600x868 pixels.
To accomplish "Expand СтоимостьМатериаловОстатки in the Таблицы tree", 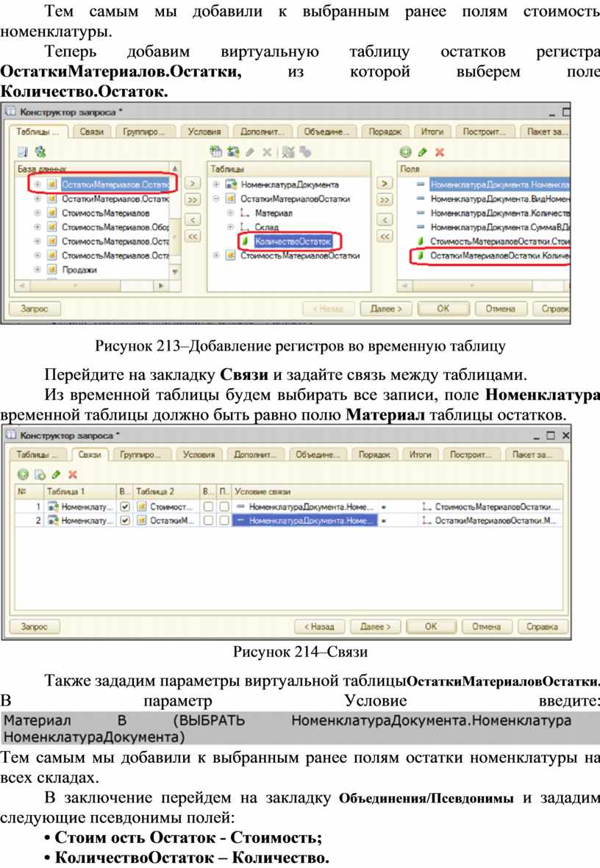I will pos(216,255).
